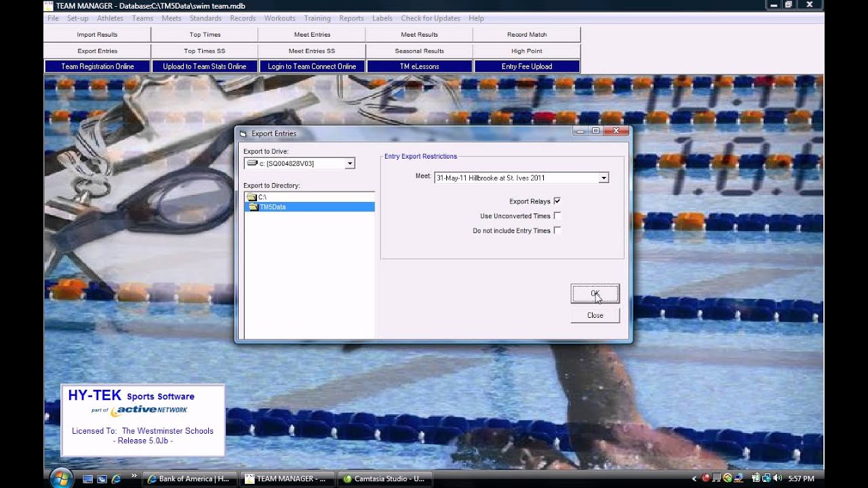
Task: Click the Meet Entries toolbar button
Action: coord(312,35)
